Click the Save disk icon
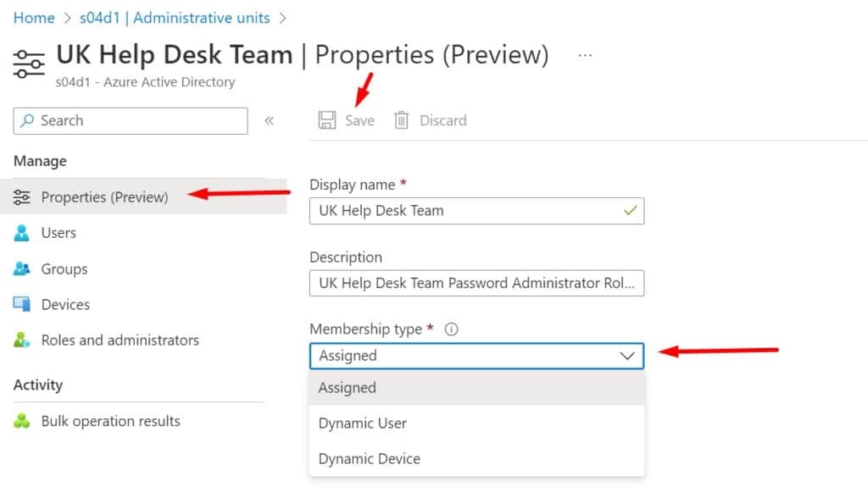Image resolution: width=868 pixels, height=498 pixels. pos(326,119)
